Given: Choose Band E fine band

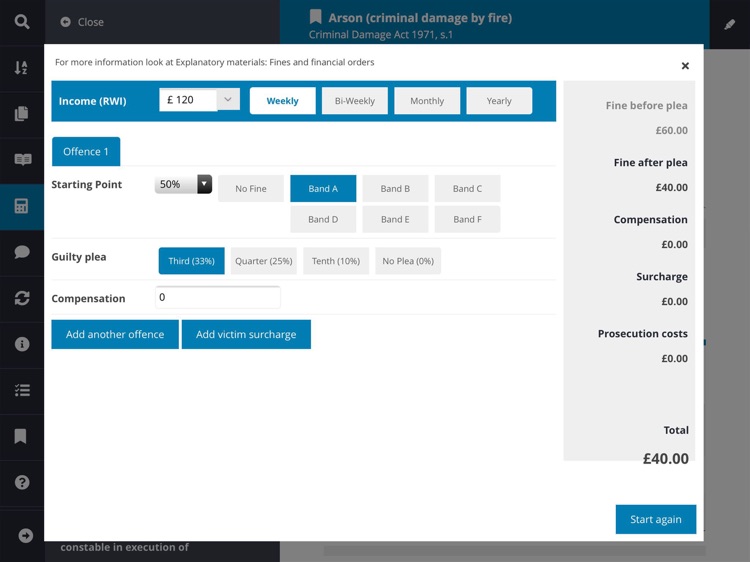Looking at the screenshot, I should click(x=395, y=219).
